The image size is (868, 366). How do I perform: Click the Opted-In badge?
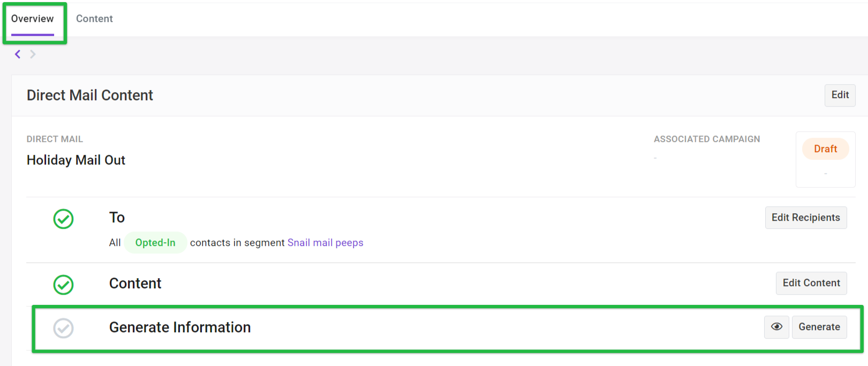(x=155, y=243)
